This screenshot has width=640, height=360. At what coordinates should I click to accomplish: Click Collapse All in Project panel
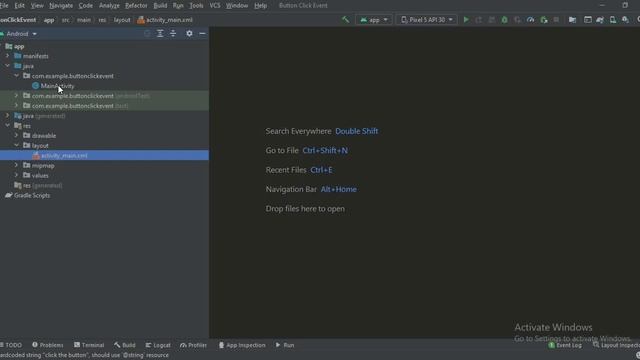coord(173,34)
